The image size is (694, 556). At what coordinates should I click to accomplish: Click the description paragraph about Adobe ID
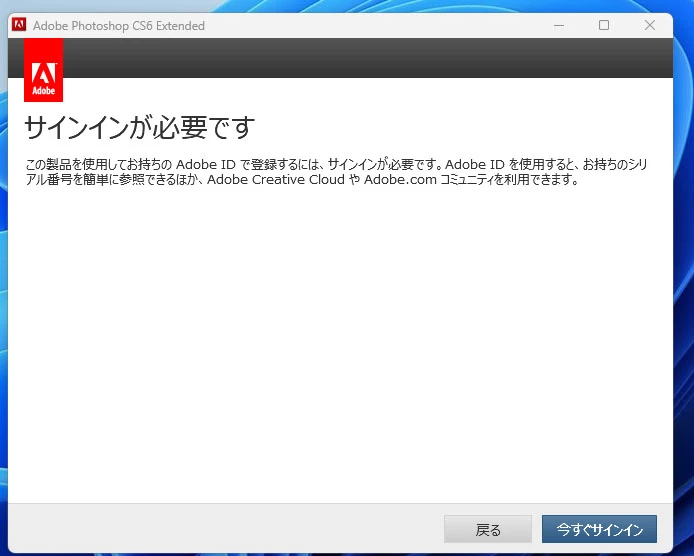336,172
